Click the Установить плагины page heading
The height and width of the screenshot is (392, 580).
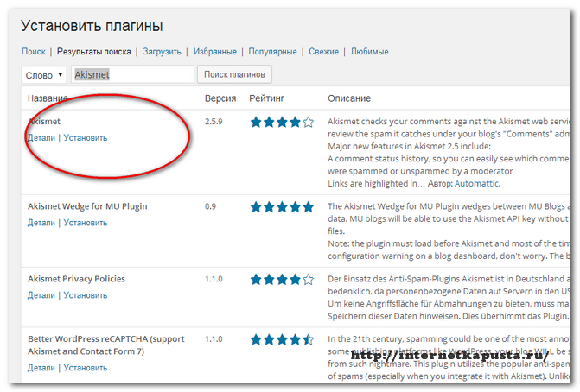(92, 26)
